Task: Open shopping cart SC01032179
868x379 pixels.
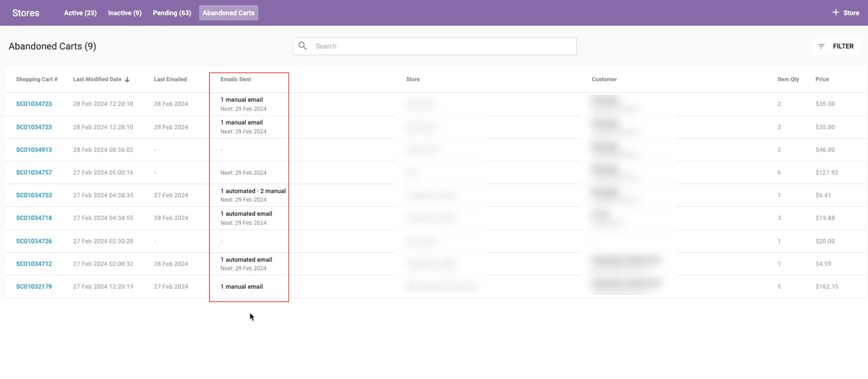Action: [x=34, y=286]
